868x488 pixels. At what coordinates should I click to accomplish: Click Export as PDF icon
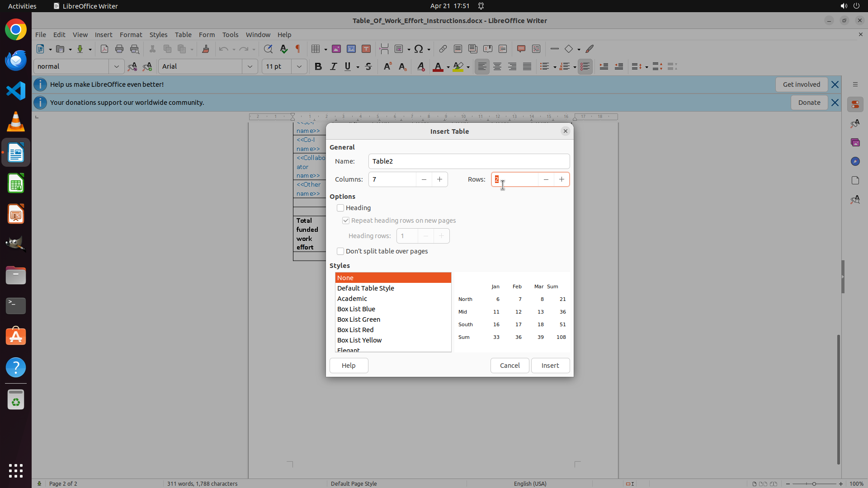click(x=104, y=49)
